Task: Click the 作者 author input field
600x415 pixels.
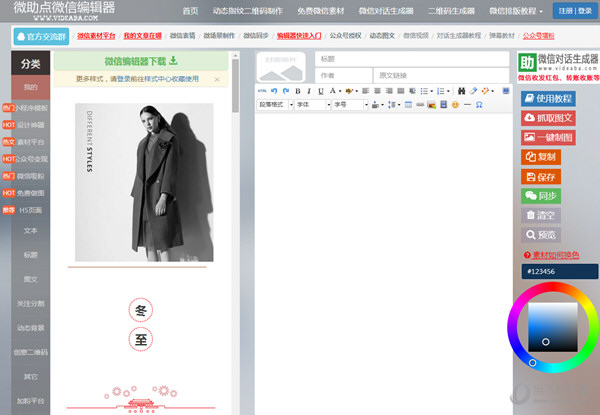Action: [344, 75]
